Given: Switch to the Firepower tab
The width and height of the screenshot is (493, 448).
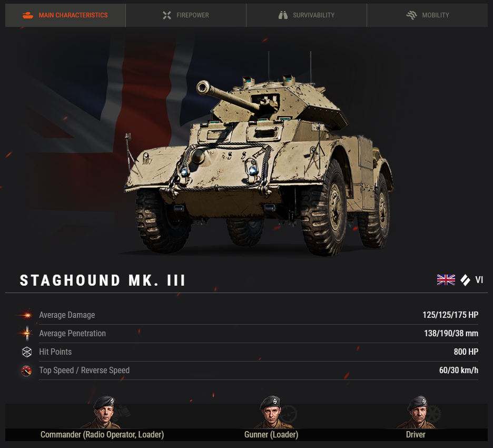Looking at the screenshot, I should 186,15.
